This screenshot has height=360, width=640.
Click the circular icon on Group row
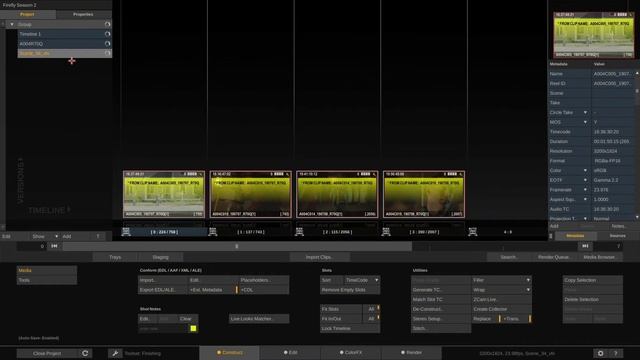[x=107, y=24]
